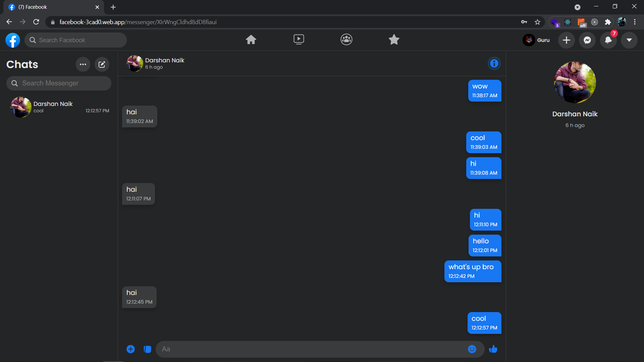Click the saved password key icon
The height and width of the screenshot is (362, 644).
point(524,22)
